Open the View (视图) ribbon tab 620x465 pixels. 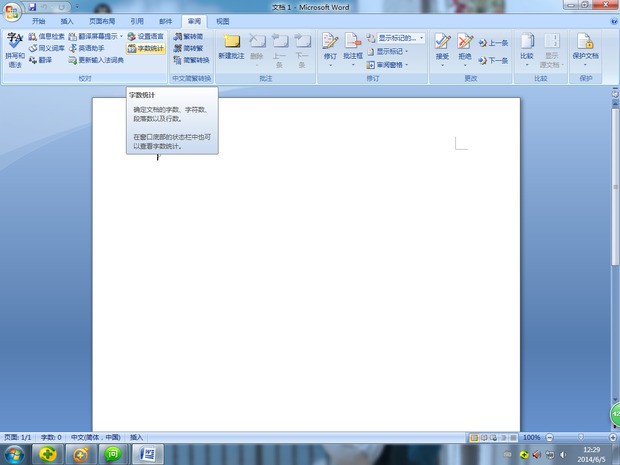222,20
